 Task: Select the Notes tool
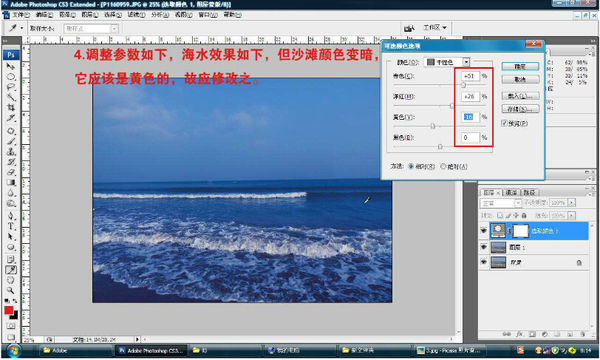[11, 260]
